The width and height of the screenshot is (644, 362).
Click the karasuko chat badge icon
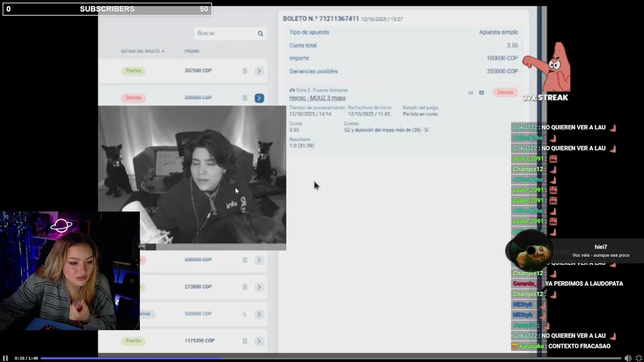click(x=515, y=346)
